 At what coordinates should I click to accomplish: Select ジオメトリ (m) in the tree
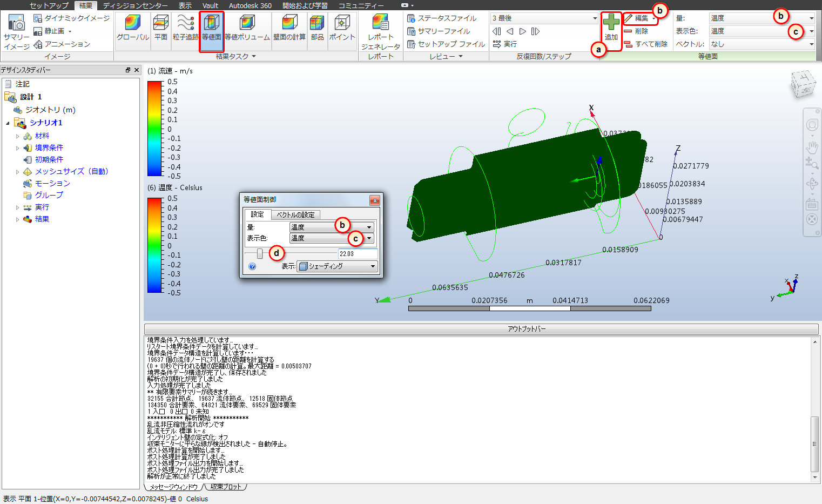tap(50, 110)
